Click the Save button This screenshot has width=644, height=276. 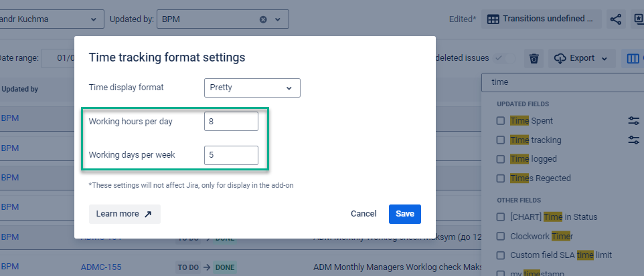[404, 214]
